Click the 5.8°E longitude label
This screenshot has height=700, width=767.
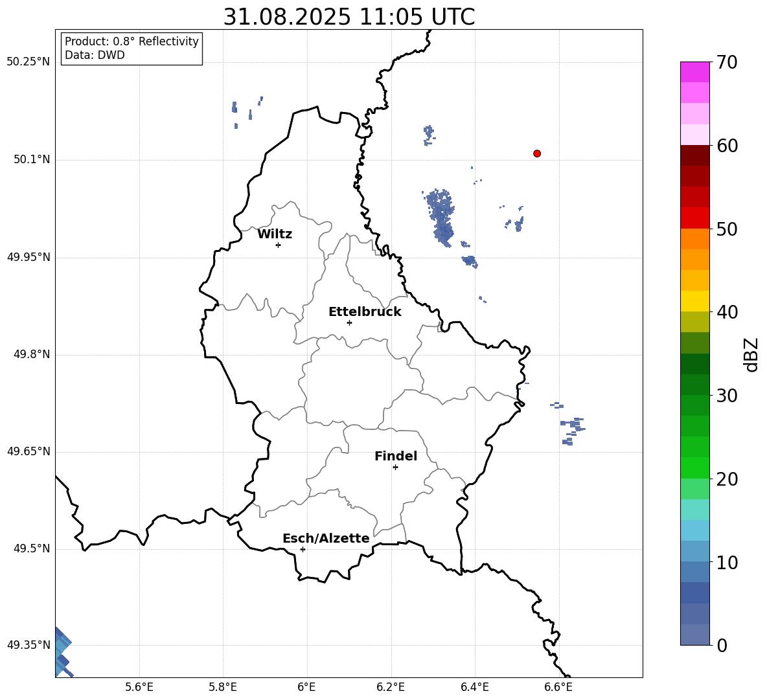tap(223, 687)
